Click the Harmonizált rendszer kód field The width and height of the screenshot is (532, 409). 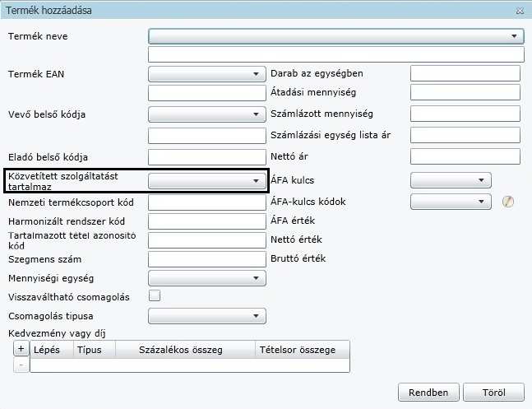[x=207, y=221]
